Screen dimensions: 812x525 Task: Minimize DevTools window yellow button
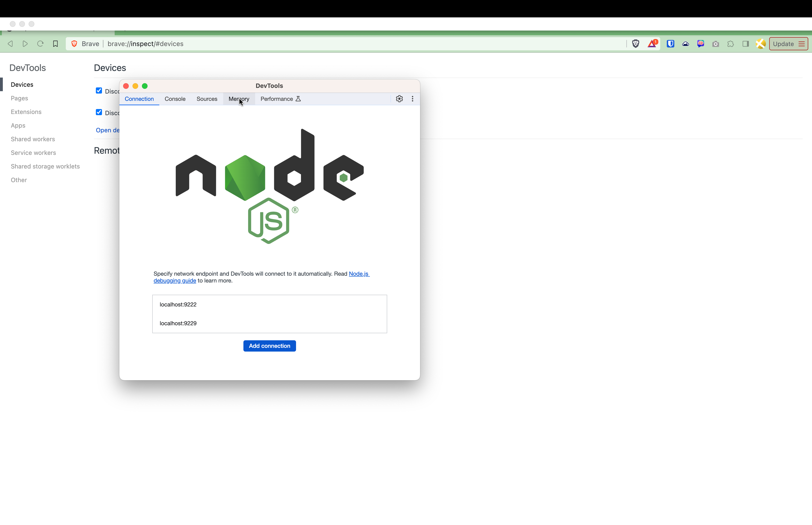(135, 86)
